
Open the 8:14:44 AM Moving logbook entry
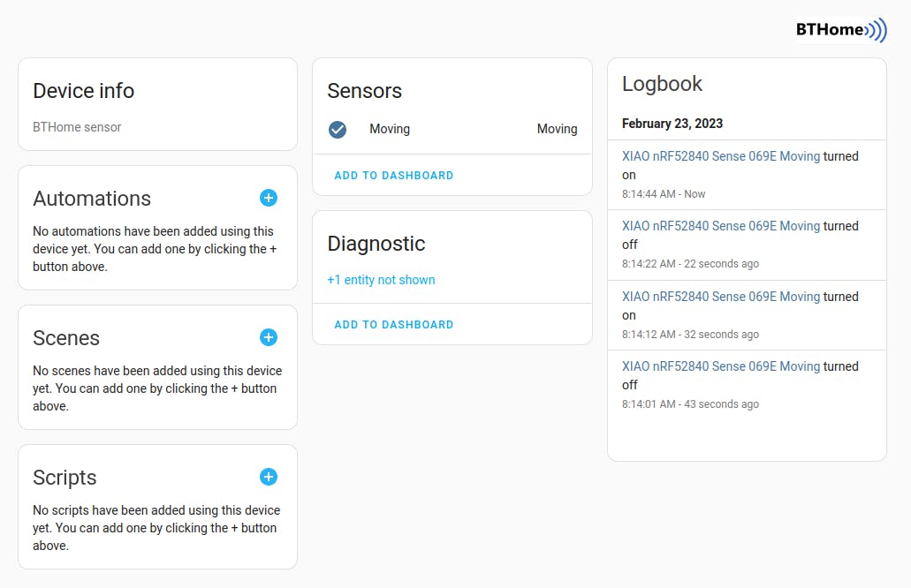tap(721, 156)
